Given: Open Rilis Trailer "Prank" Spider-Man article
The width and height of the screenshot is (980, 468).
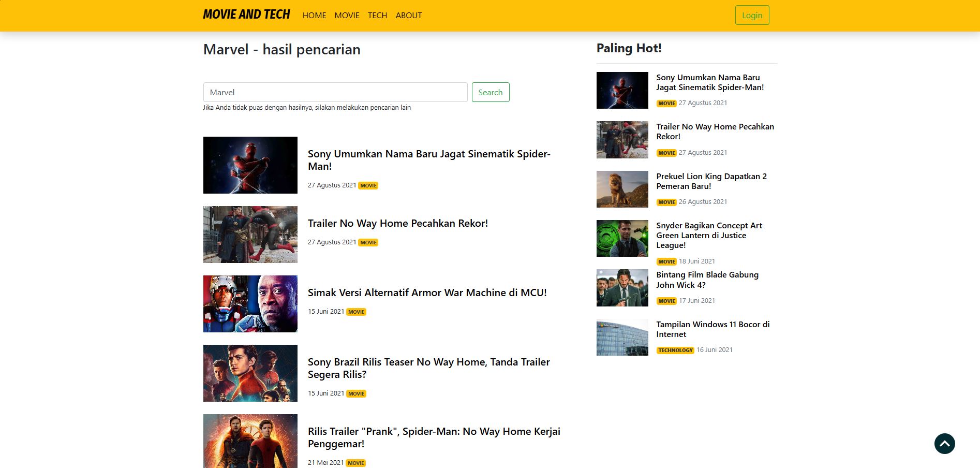Looking at the screenshot, I should click(434, 437).
